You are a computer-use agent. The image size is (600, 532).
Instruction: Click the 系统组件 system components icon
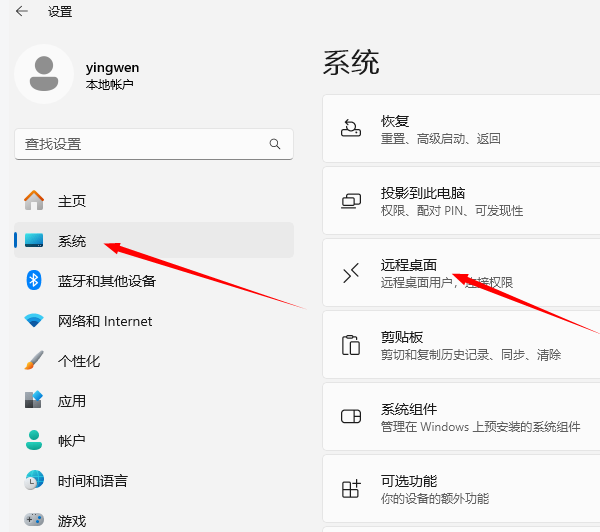tap(351, 418)
